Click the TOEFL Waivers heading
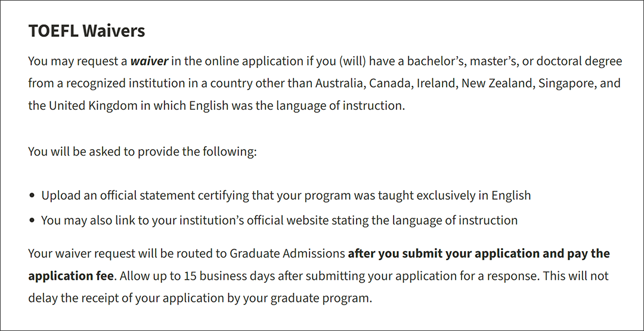This screenshot has width=644, height=331. [86, 31]
